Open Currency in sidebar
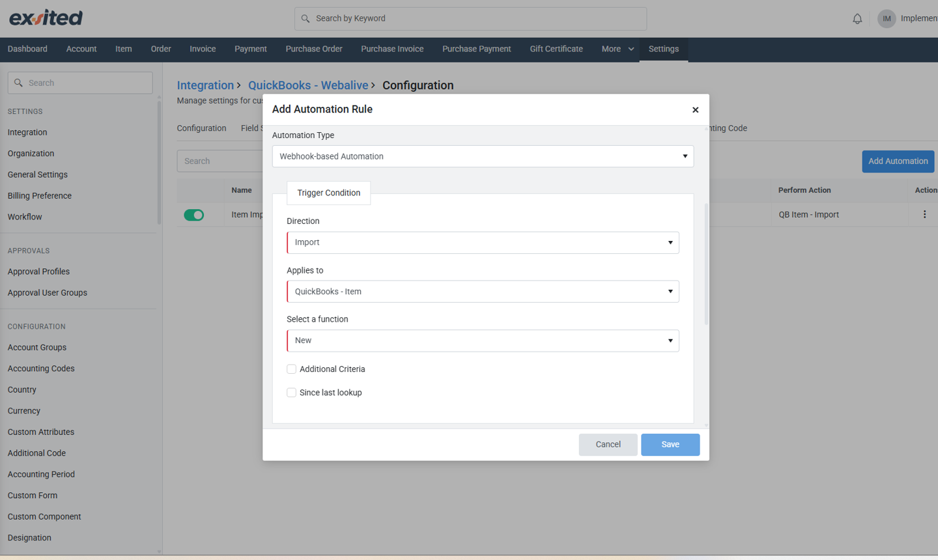The image size is (938, 560). coord(24,411)
